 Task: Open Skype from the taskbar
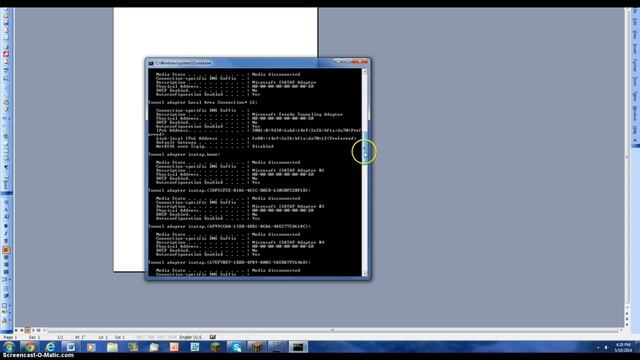236,347
